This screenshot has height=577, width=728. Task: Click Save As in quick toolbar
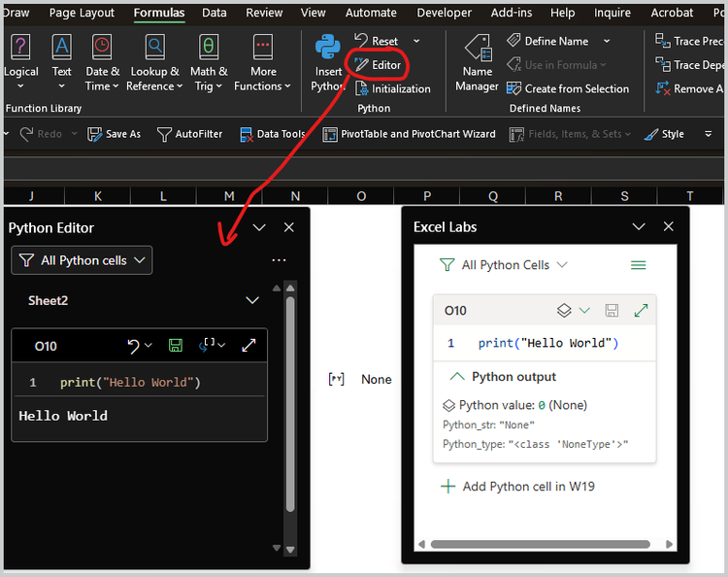coord(114,134)
